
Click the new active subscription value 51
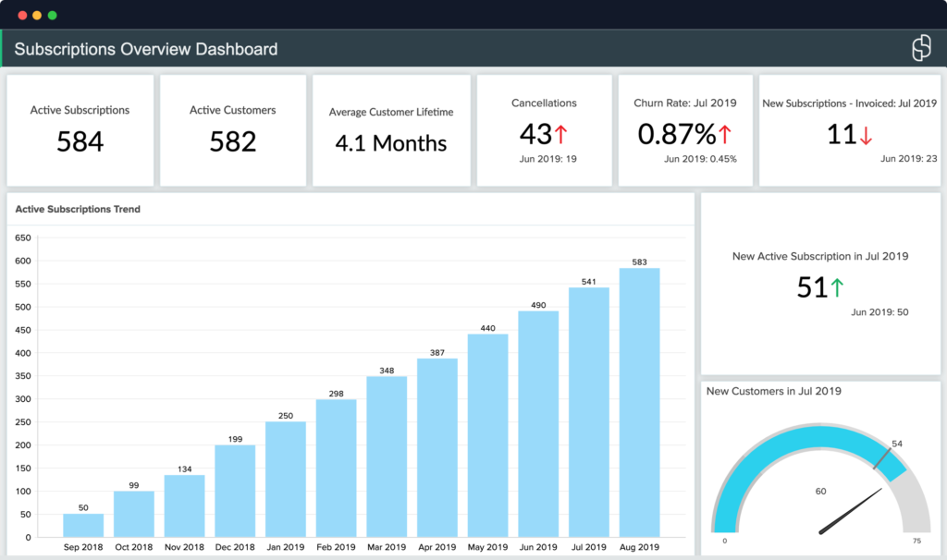click(812, 287)
